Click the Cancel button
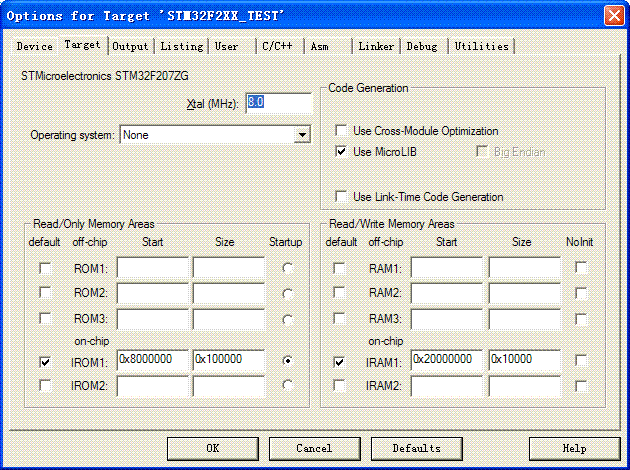 coord(315,448)
